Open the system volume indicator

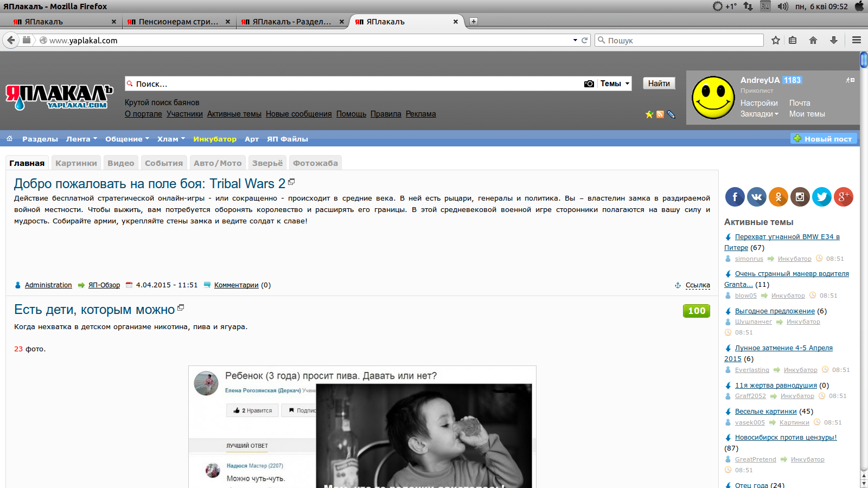(782, 7)
